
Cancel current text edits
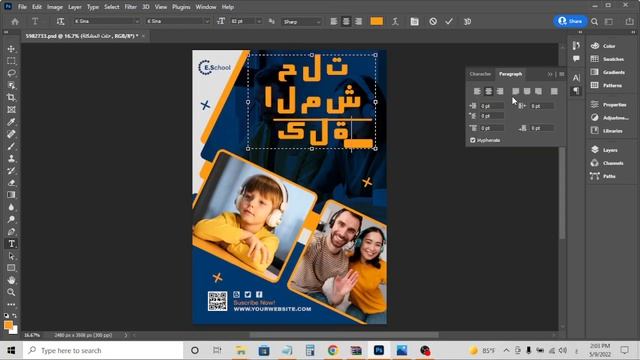click(433, 21)
